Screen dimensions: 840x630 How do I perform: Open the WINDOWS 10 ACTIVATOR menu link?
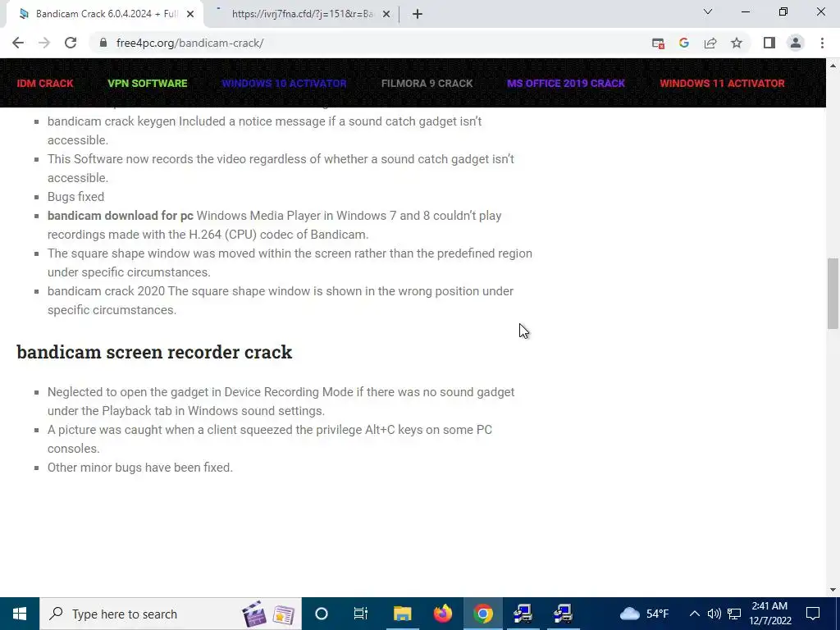click(284, 84)
